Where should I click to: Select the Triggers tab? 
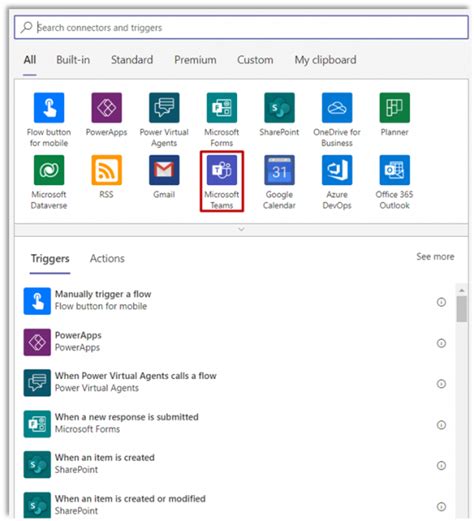(50, 259)
